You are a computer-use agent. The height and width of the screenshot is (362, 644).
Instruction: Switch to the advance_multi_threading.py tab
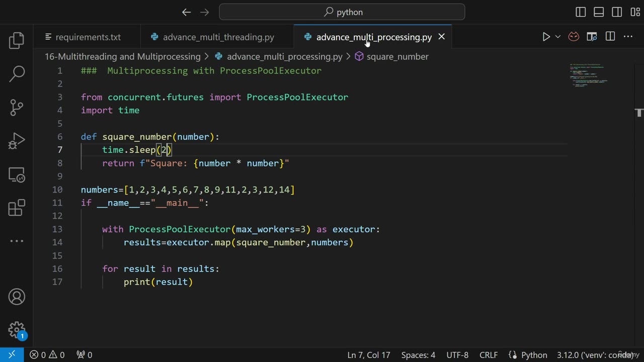click(217, 37)
